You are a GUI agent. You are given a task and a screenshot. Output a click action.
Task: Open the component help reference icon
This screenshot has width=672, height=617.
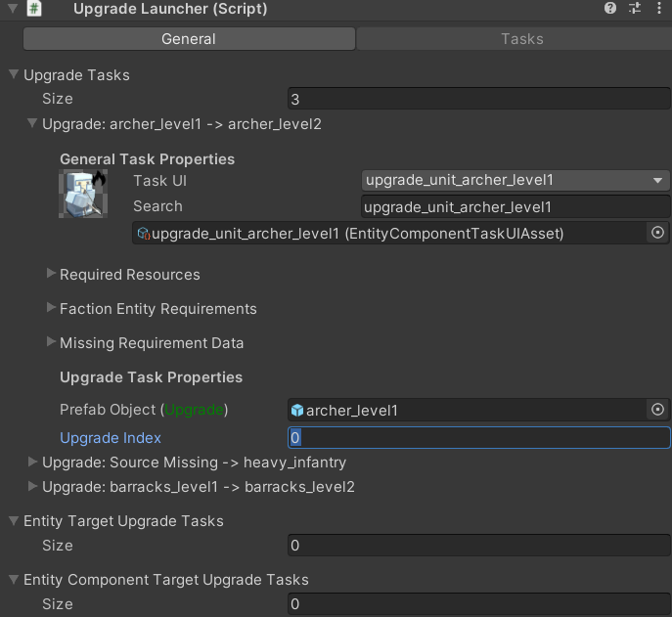[609, 8]
